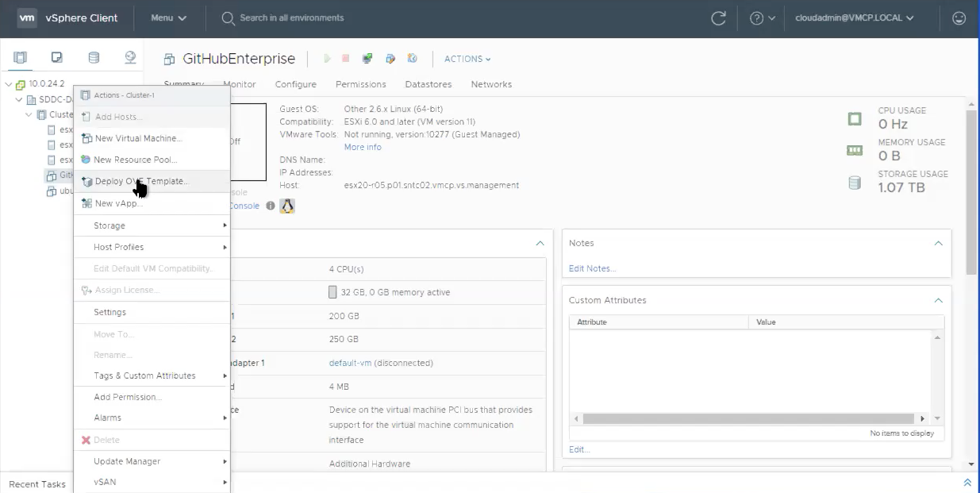This screenshot has height=493, width=980.
Task: Choose New Virtual Machine in context menu
Action: [138, 138]
